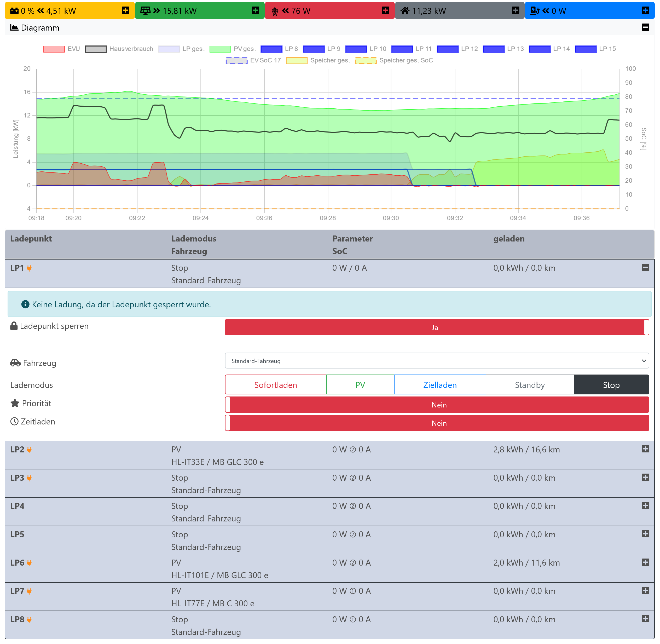Toggle the Ladepunkt sperren switch
The height and width of the screenshot is (644, 660).
tap(437, 327)
